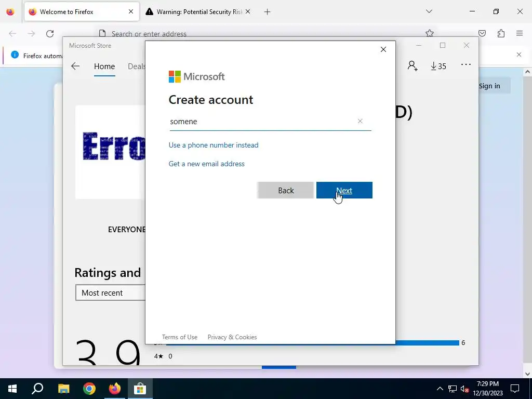The height and width of the screenshot is (399, 532).
Task: Click Firefox forward navigation arrow
Action: coord(31,34)
